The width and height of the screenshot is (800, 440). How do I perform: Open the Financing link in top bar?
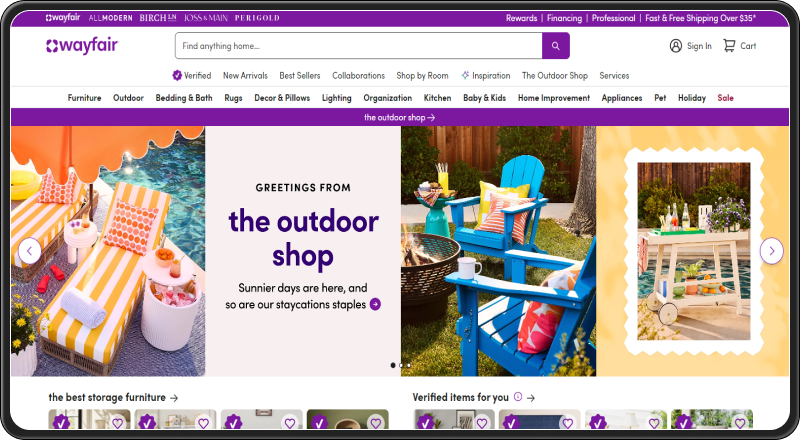point(564,18)
